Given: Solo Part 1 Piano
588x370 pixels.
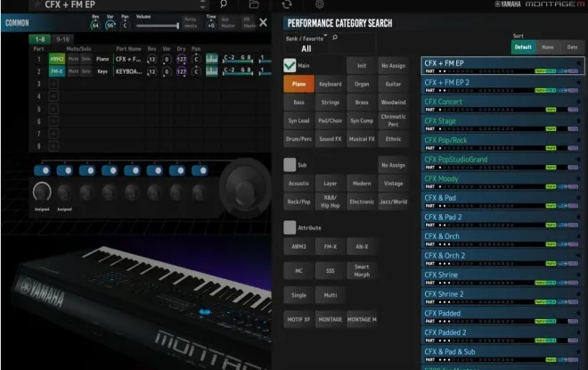Looking at the screenshot, I should coord(86,59).
